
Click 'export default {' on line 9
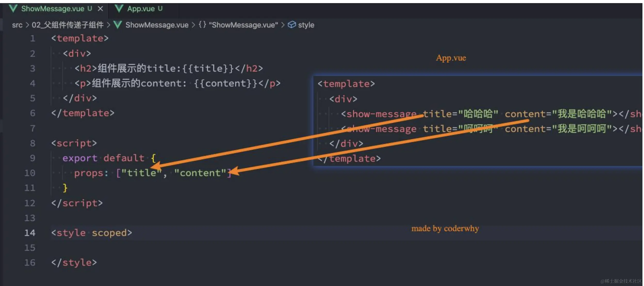[x=109, y=158]
